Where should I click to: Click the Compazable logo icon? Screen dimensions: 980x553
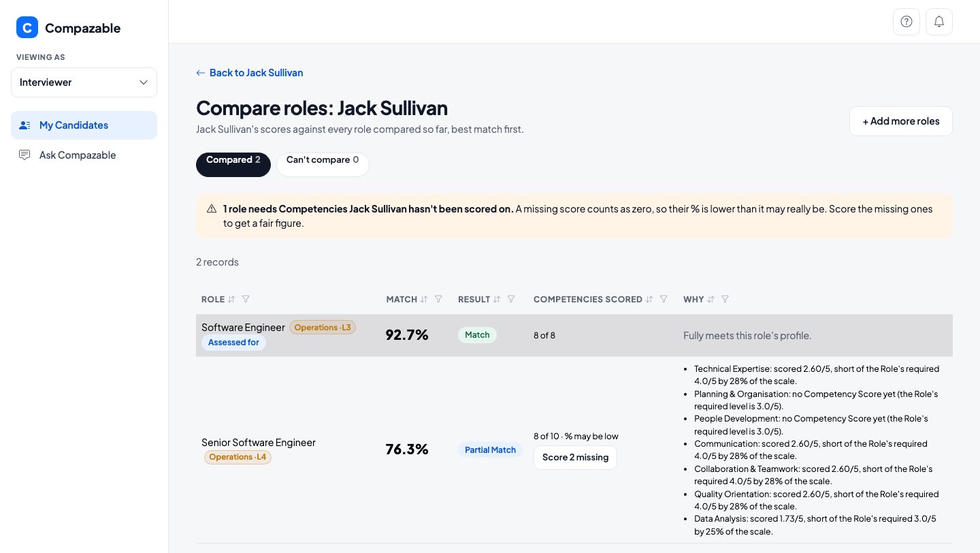click(x=27, y=27)
